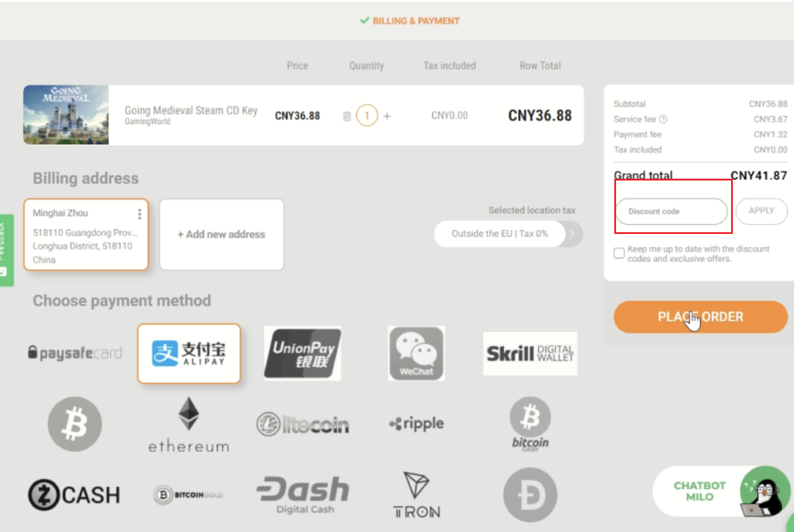Choose Alipay as payment method
Screen dimensions: 794x532
pos(189,354)
